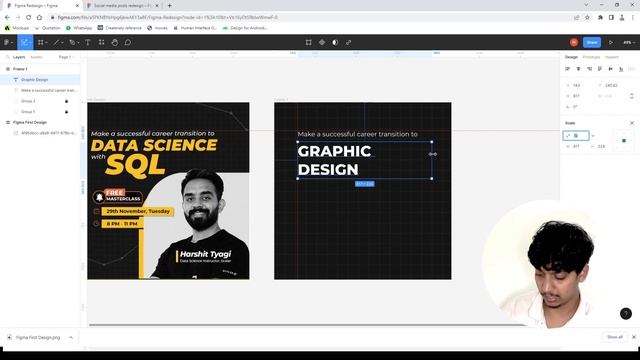Toggle constrain proportions in Design panel
This screenshot has height=360, width=640.
coord(632,96)
